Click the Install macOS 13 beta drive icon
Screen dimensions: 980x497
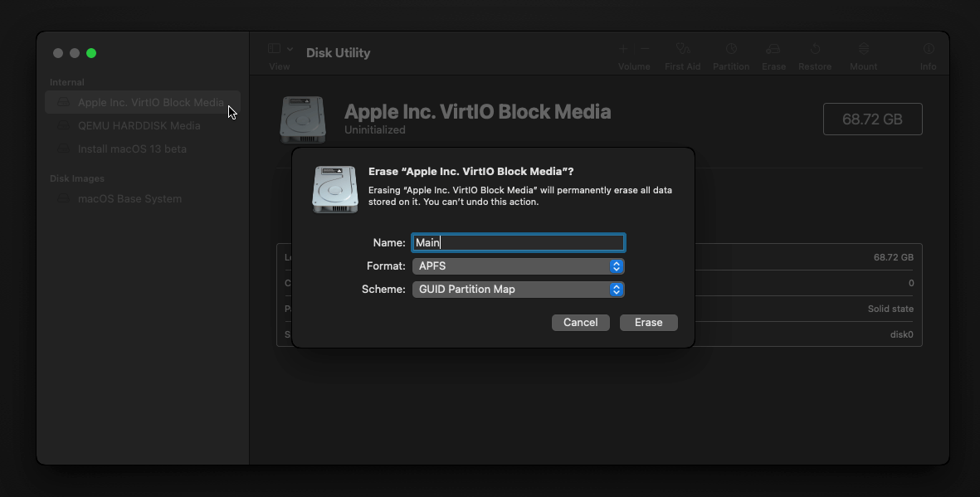[x=63, y=149]
